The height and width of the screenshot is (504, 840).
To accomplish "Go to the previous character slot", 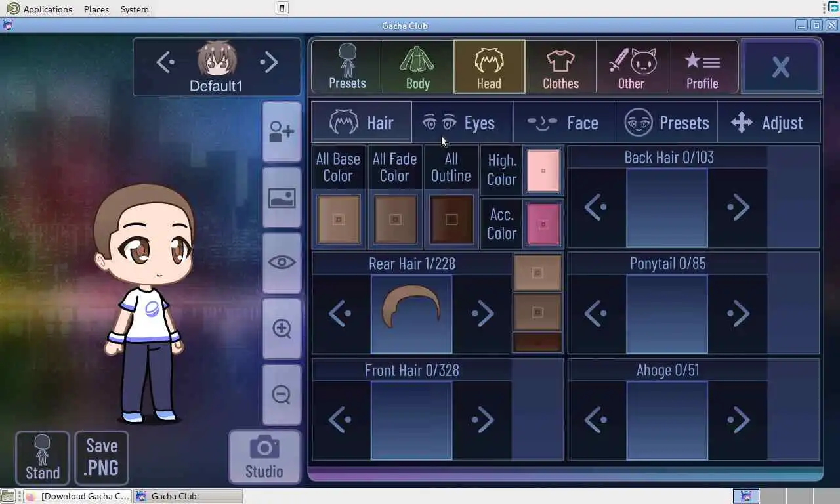I will click(165, 62).
